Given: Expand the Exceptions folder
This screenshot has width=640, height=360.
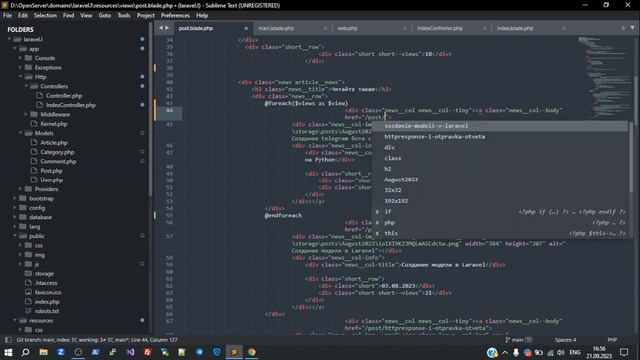Looking at the screenshot, I should [x=20, y=67].
